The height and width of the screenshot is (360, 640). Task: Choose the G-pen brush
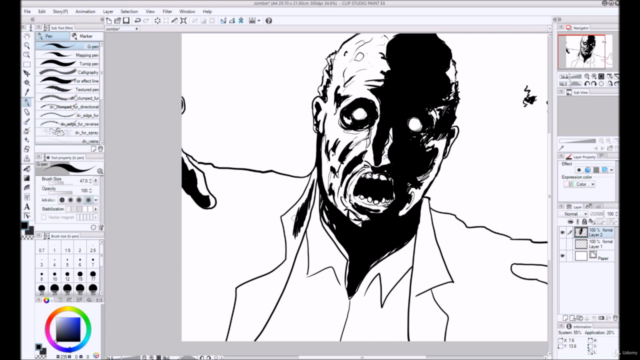click(68, 47)
